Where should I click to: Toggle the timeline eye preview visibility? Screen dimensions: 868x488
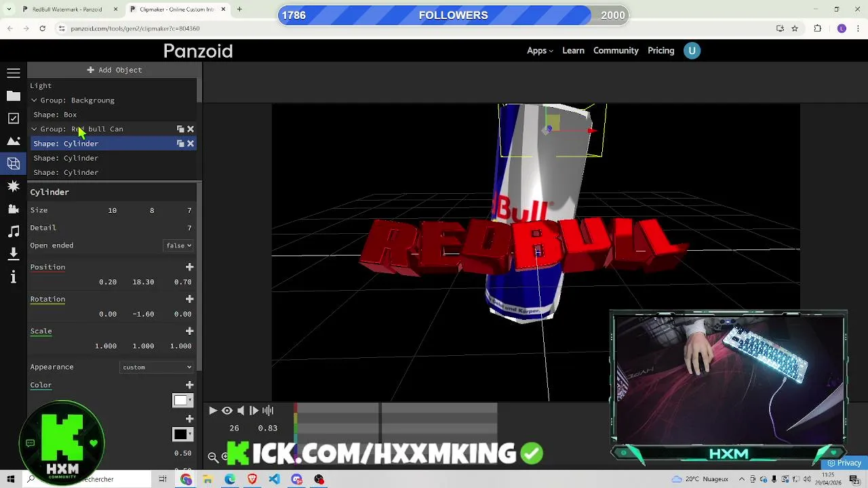click(227, 410)
